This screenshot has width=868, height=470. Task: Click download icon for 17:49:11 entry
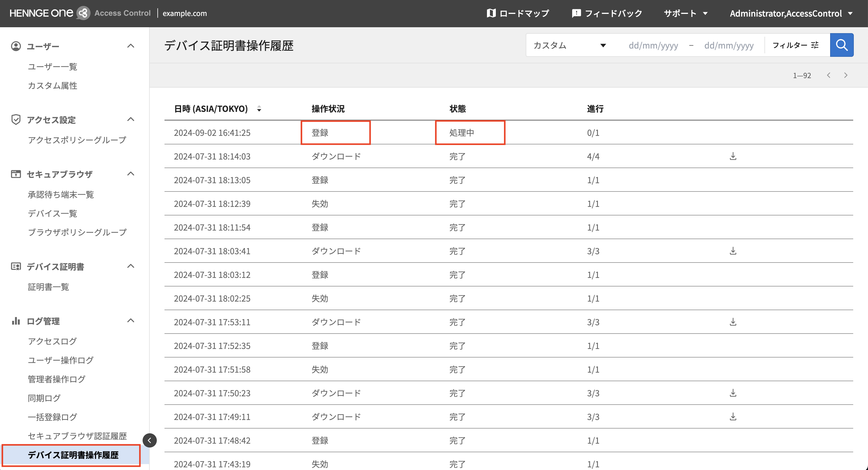coord(733,417)
